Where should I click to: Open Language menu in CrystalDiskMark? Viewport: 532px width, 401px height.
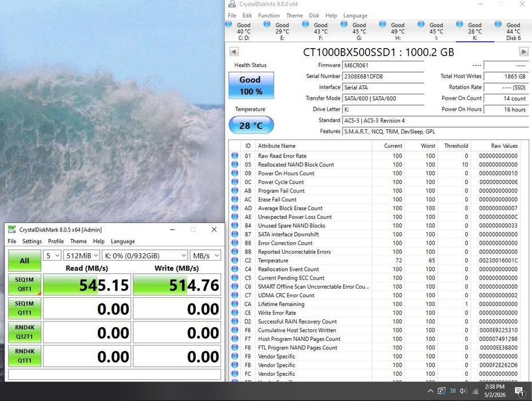point(123,241)
